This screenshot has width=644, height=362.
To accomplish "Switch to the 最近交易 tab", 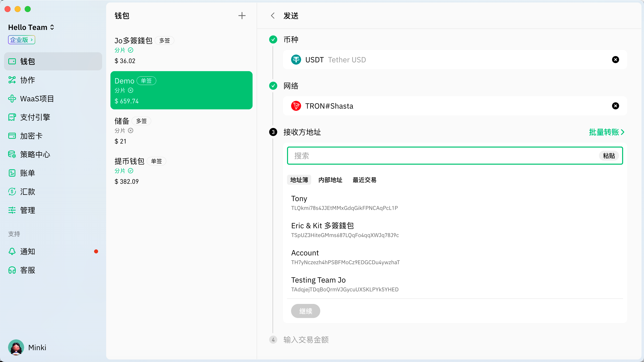I will tap(364, 180).
